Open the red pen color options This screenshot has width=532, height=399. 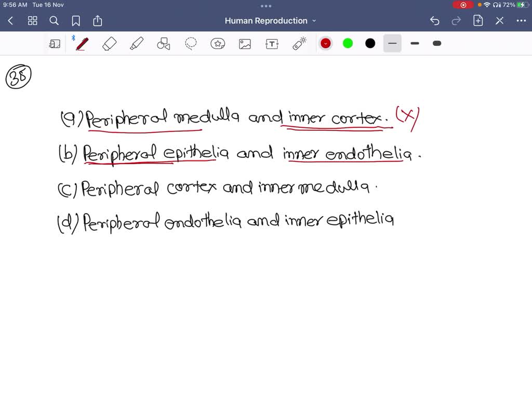(x=325, y=44)
